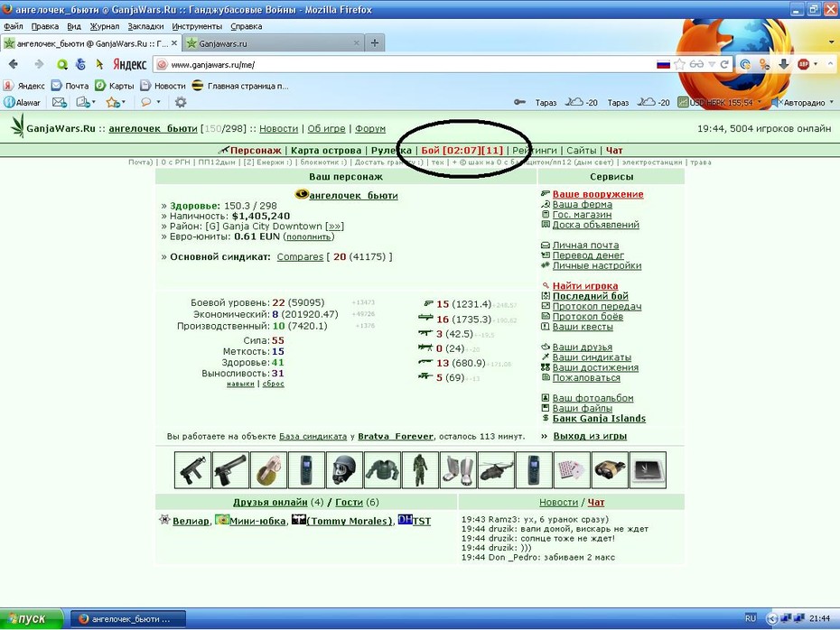The image size is (840, 630).
Task: Open Найти игрока link
Action: (585, 286)
